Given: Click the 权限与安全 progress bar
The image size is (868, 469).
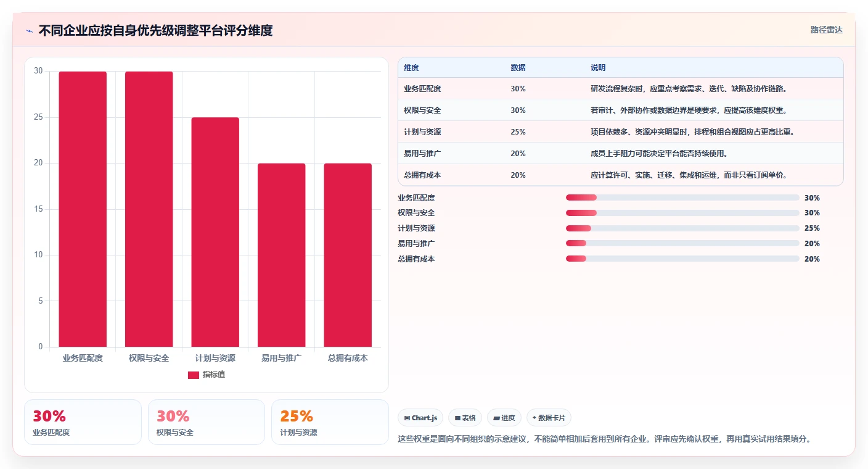Looking at the screenshot, I should (x=682, y=213).
